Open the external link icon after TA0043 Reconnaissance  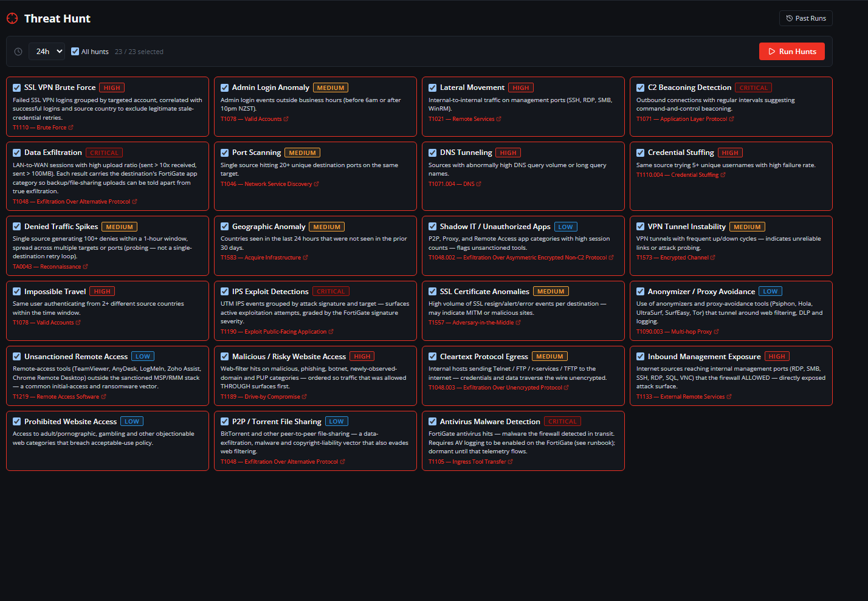pos(85,267)
